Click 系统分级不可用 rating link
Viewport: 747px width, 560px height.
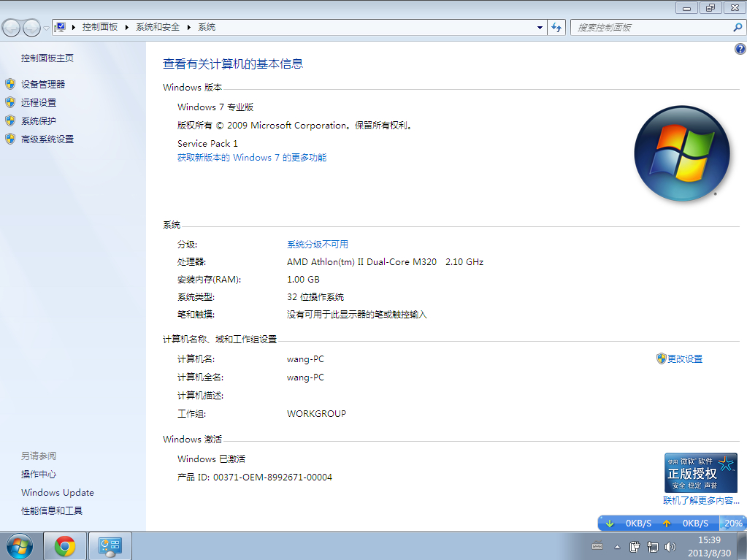(x=318, y=245)
